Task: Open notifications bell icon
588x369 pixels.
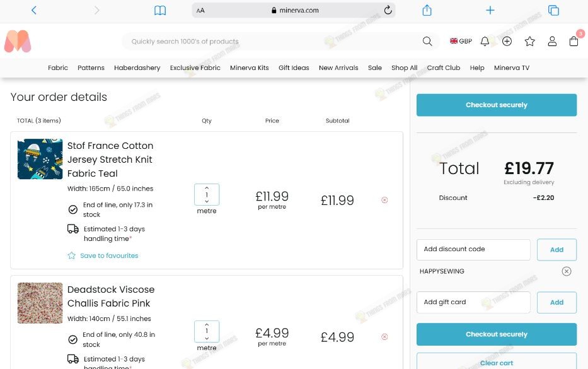Action: [485, 41]
